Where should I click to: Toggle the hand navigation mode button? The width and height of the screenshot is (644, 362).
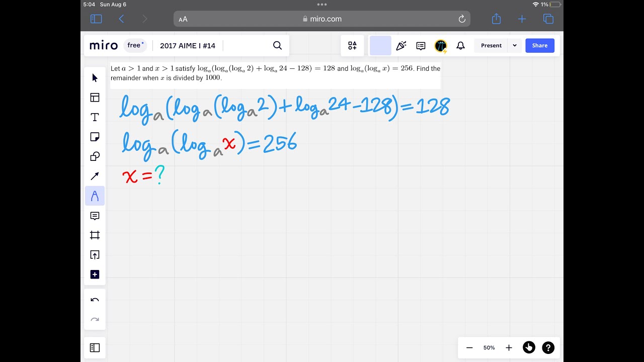click(529, 347)
